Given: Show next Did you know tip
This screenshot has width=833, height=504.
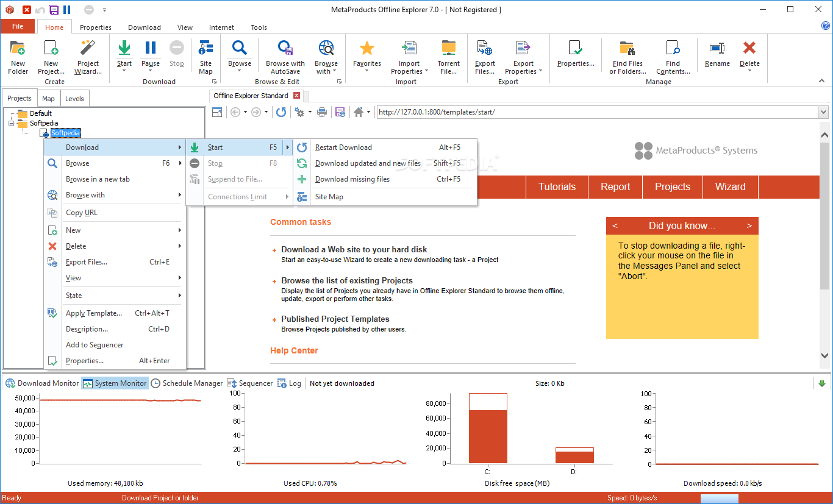Looking at the screenshot, I should (x=749, y=225).
